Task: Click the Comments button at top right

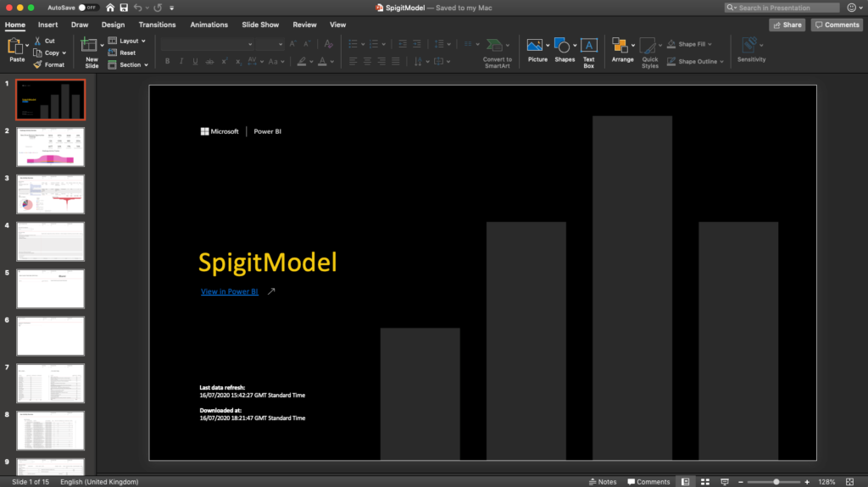Action: 837,25
